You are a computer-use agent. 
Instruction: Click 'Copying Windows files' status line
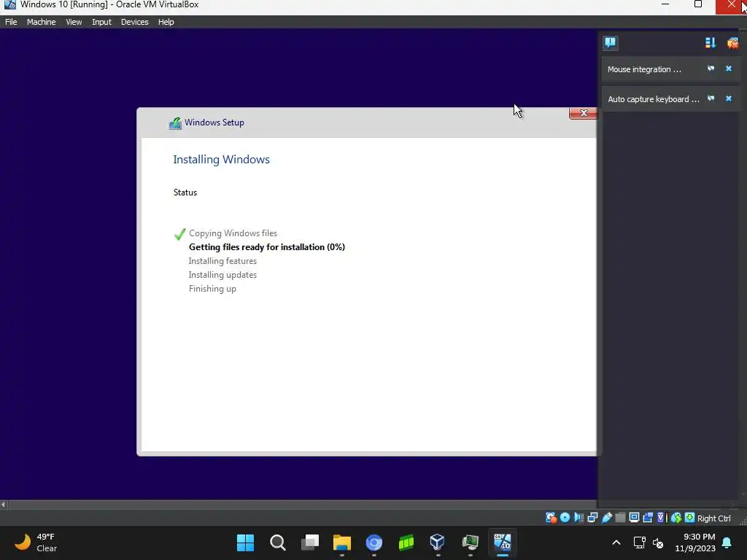(x=233, y=233)
